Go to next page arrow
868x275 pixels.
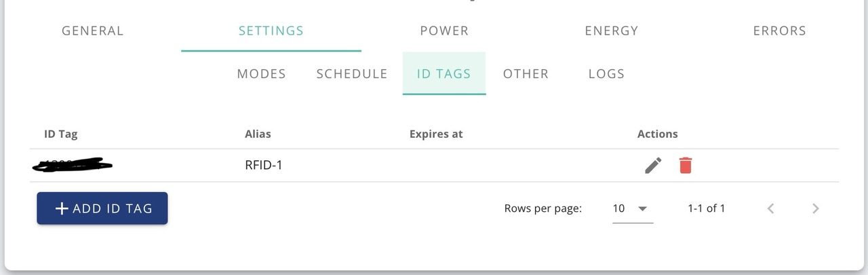(x=816, y=208)
